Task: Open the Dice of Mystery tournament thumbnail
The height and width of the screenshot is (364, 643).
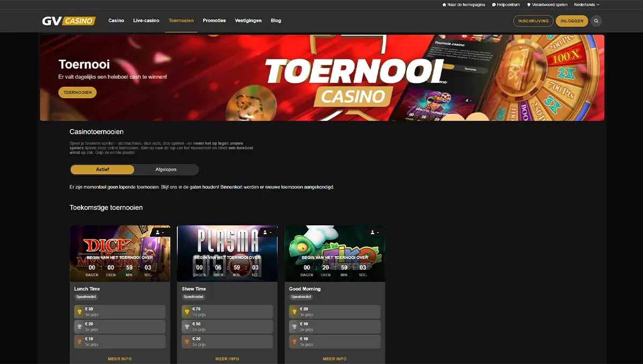Action: click(x=120, y=254)
